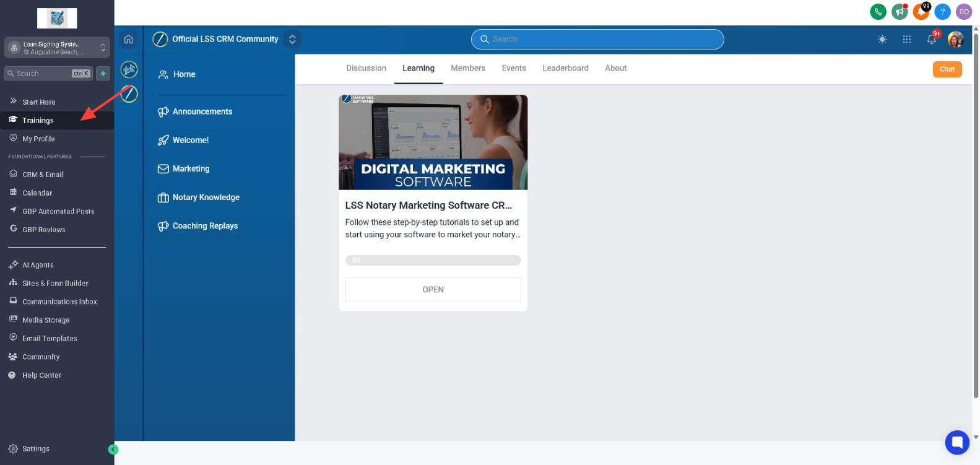Screen dimensions: 980x465
Task: Click the Digital Marketing Software course thumbnail
Action: click(433, 142)
